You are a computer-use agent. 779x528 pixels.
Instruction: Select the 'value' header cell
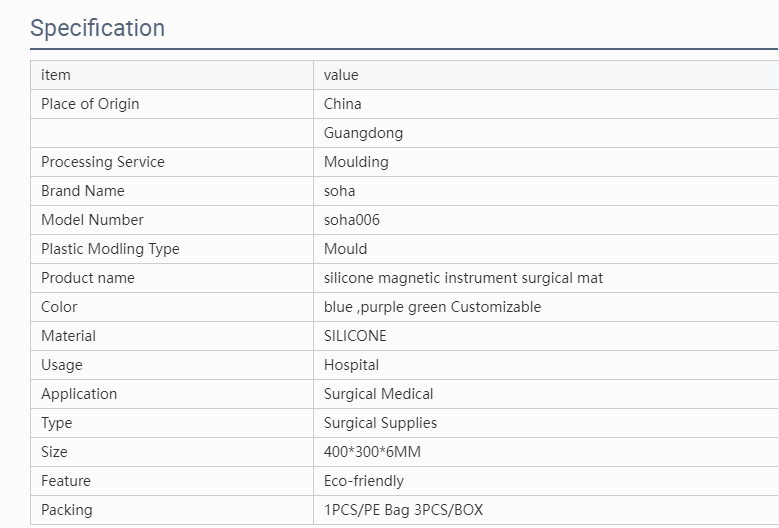coord(546,75)
